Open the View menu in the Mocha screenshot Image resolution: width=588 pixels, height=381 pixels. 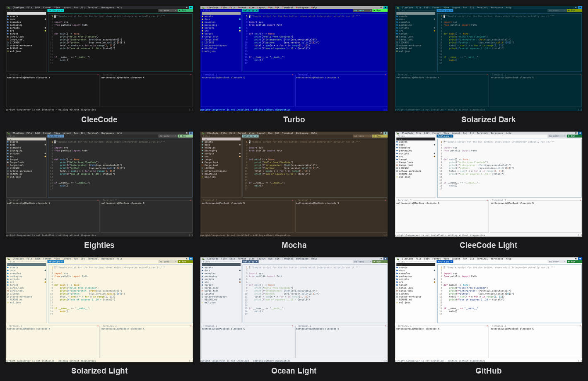click(252, 133)
